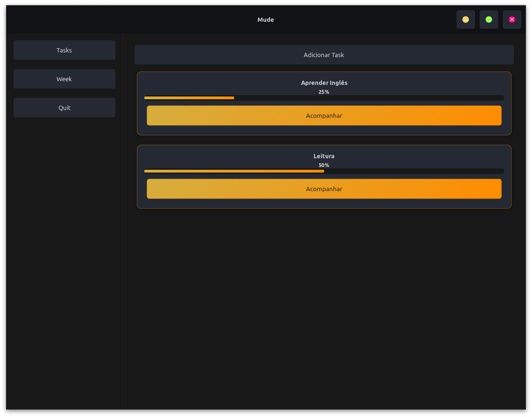The image size is (532, 417).
Task: Maximize window with the green icon
Action: [x=489, y=19]
